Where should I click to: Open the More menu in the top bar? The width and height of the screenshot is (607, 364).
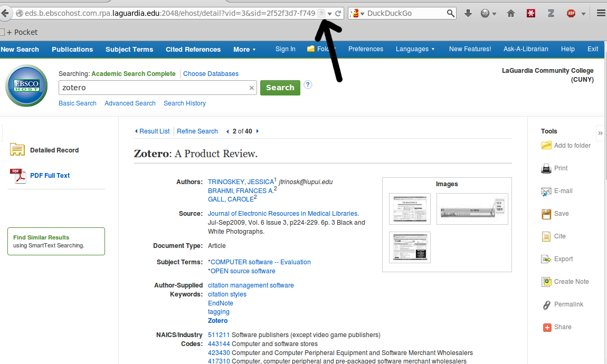point(244,49)
